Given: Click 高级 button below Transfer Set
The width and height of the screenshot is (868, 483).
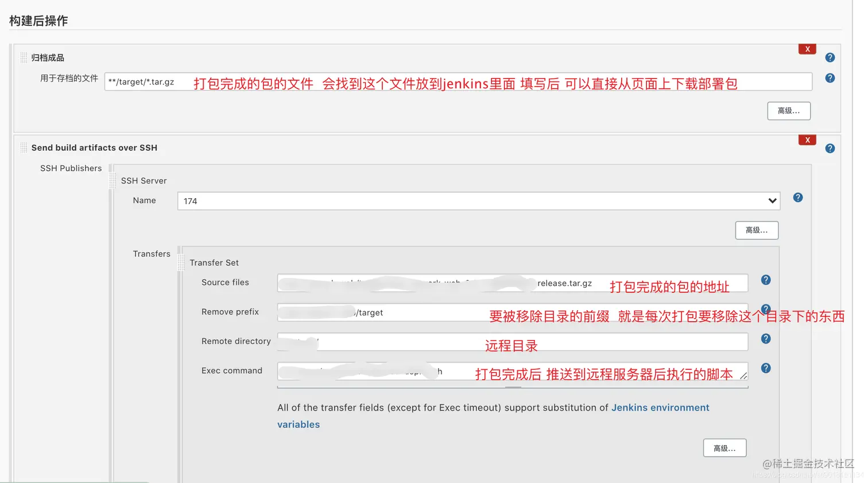Looking at the screenshot, I should [x=724, y=448].
